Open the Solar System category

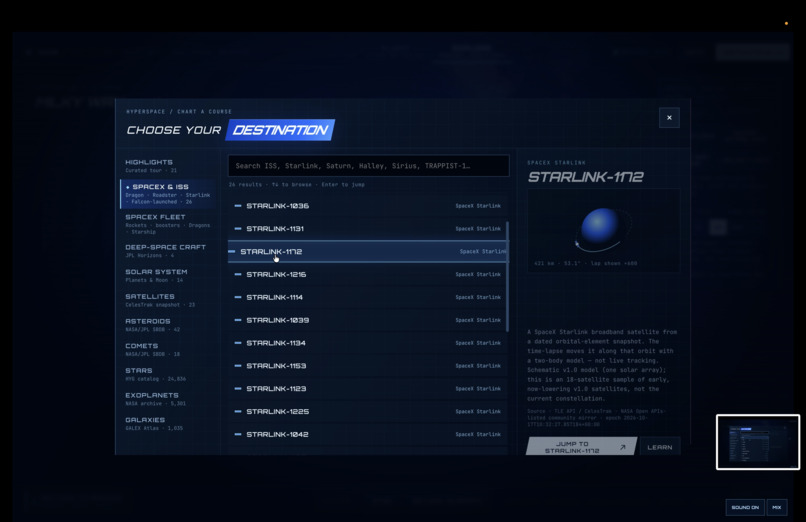[x=168, y=275]
